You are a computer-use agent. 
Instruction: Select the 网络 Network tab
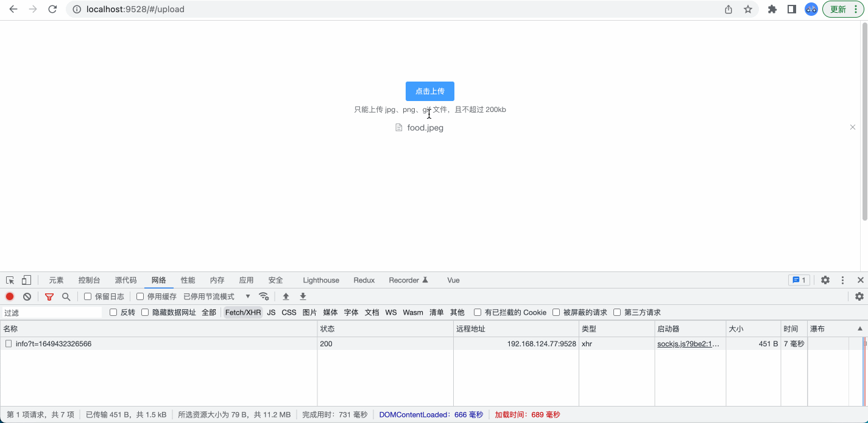click(158, 280)
